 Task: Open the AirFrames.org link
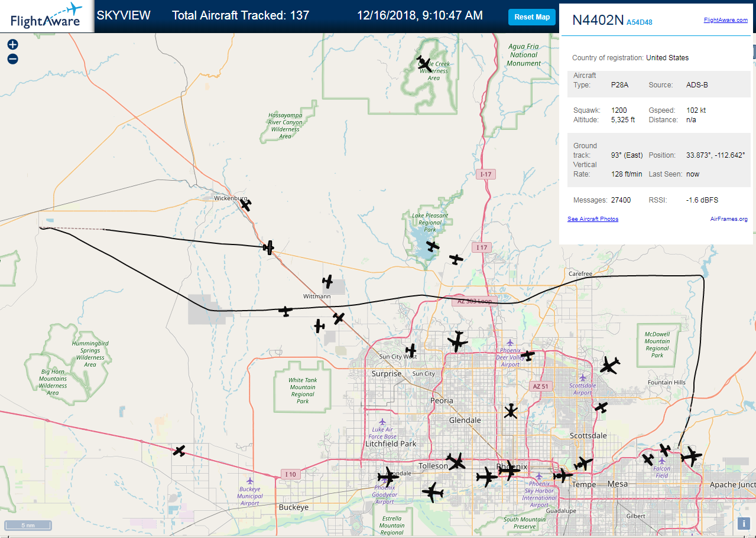coord(729,219)
